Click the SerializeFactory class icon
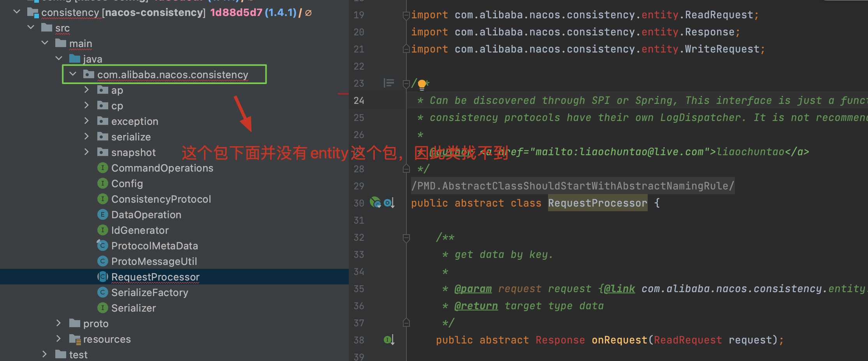 point(102,292)
